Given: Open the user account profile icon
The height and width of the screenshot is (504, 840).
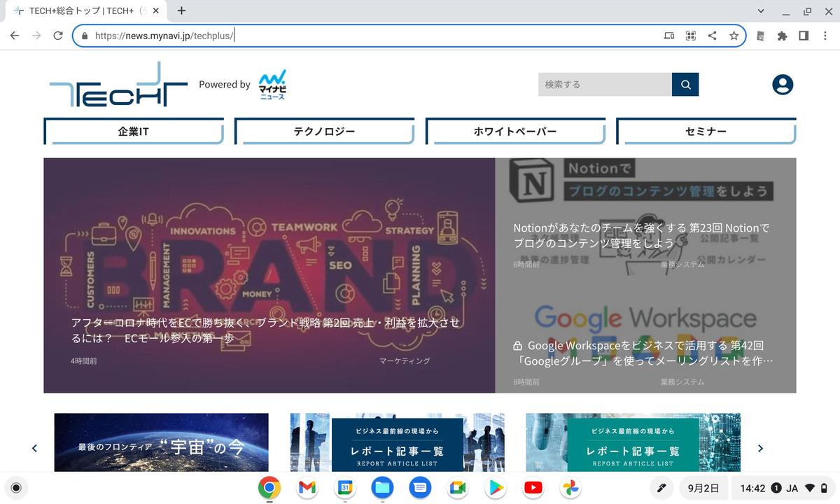Looking at the screenshot, I should pyautogui.click(x=783, y=85).
